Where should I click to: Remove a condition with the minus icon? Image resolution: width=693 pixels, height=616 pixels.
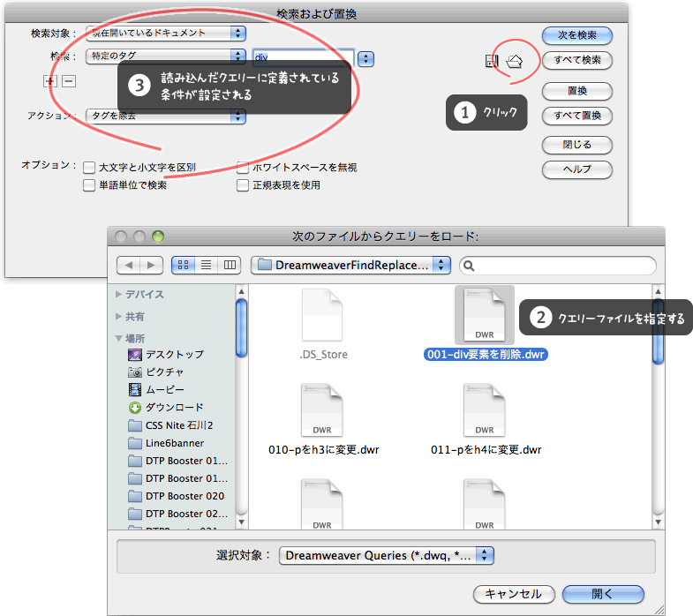69,81
